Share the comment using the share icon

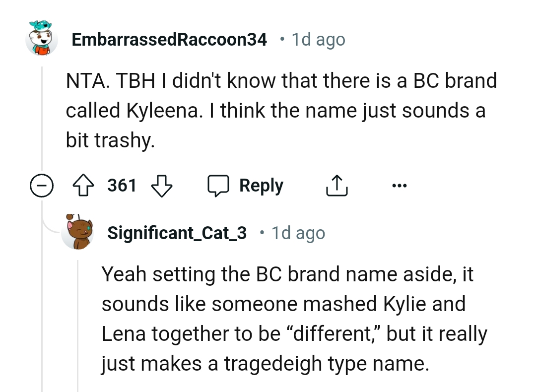point(336,185)
